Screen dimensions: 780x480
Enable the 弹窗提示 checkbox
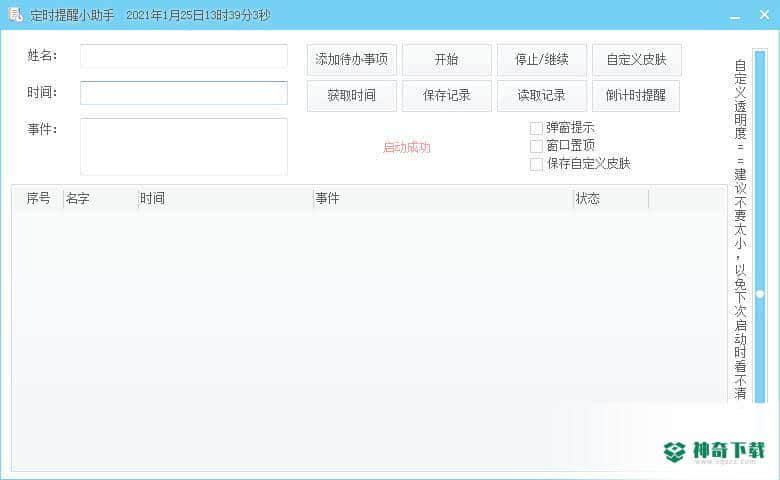click(x=536, y=128)
